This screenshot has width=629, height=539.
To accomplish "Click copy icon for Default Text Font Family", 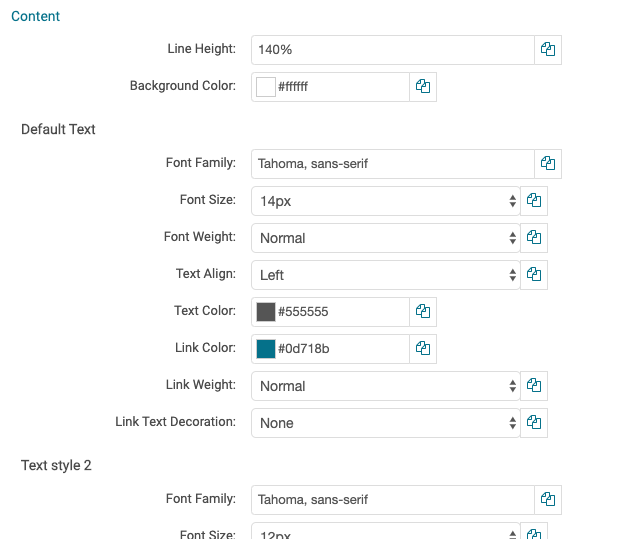I will click(548, 163).
